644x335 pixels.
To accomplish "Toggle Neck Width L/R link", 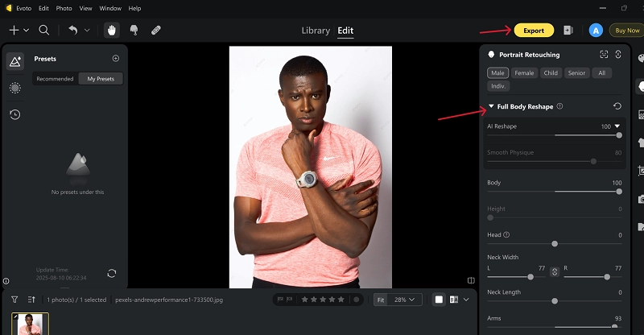I will pyautogui.click(x=555, y=271).
